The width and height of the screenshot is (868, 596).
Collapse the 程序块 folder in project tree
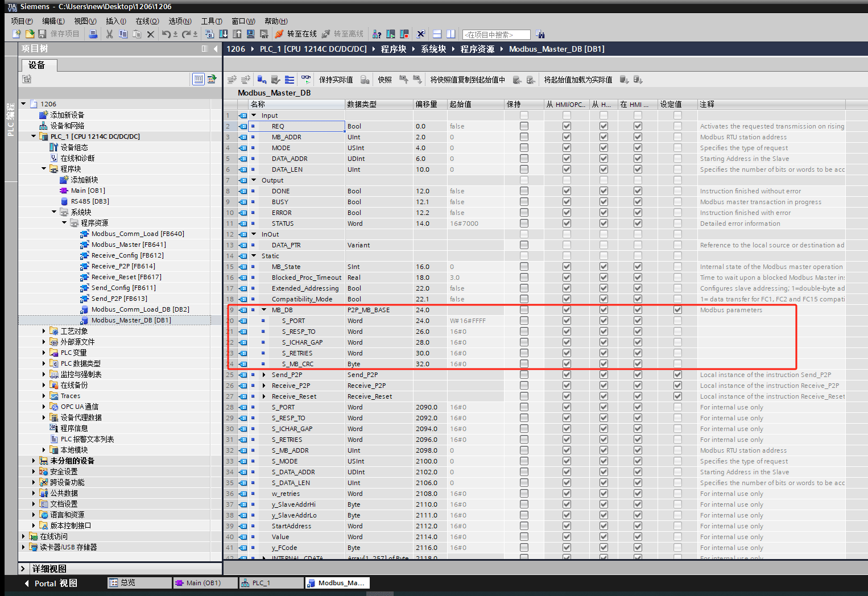click(x=44, y=169)
